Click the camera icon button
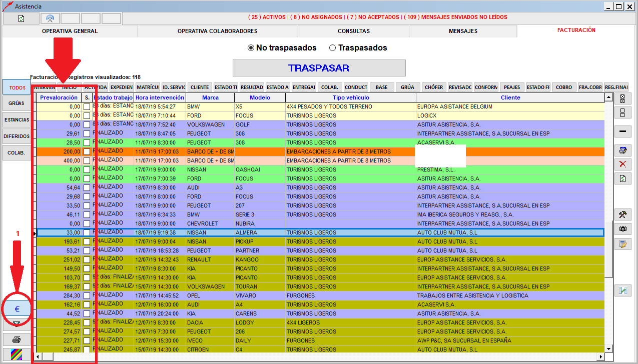This screenshot has width=638, height=364. [x=622, y=228]
